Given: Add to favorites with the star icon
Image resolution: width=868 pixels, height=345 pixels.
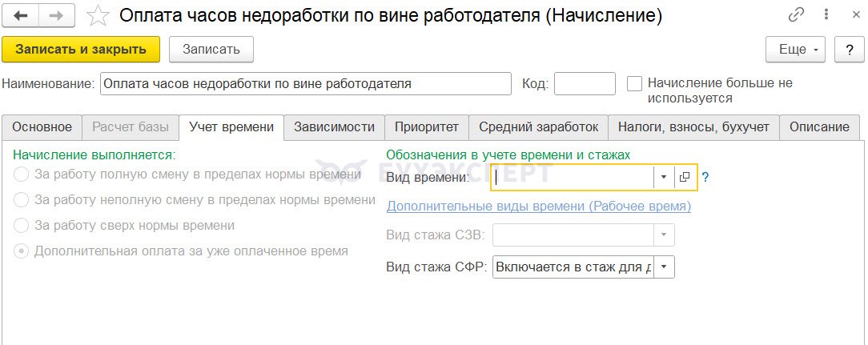Looking at the screenshot, I should [x=98, y=16].
